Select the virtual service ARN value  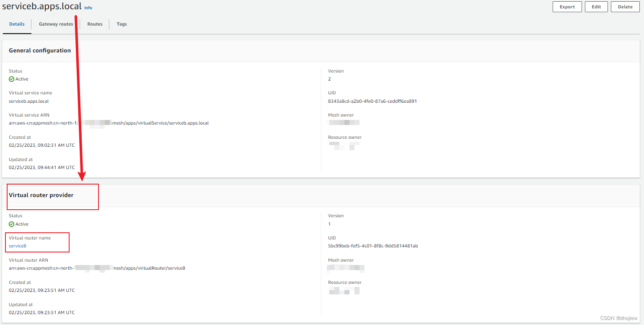[109, 123]
